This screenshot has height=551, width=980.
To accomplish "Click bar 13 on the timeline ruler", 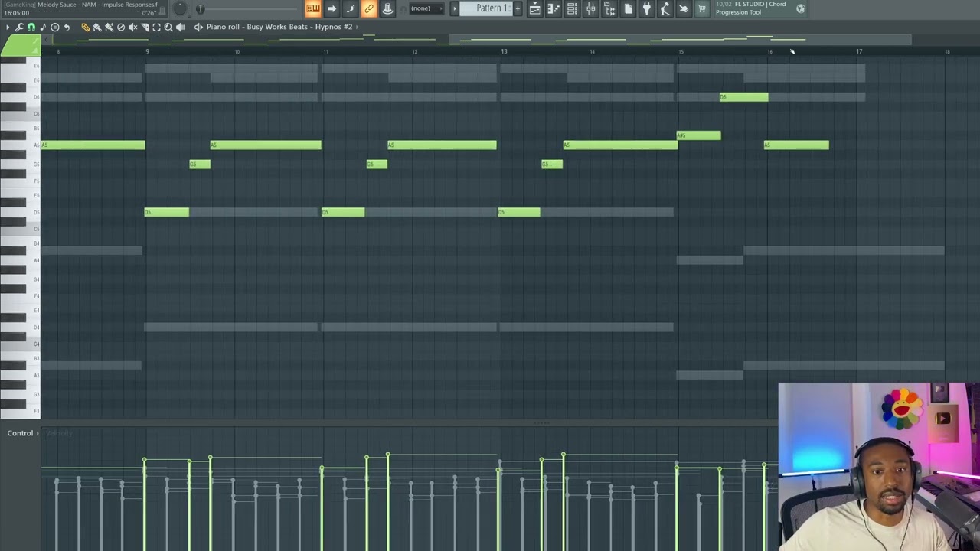I will tap(504, 51).
